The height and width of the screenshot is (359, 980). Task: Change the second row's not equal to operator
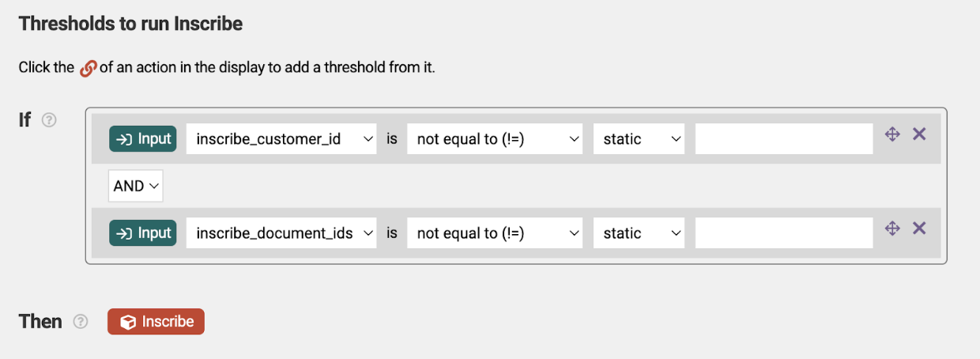point(495,232)
